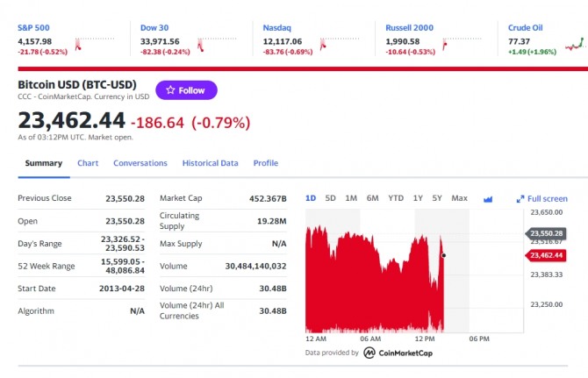Viewport: 588px width, 378px height.
Task: Switch chart range to 1M
Action: pyautogui.click(x=351, y=198)
